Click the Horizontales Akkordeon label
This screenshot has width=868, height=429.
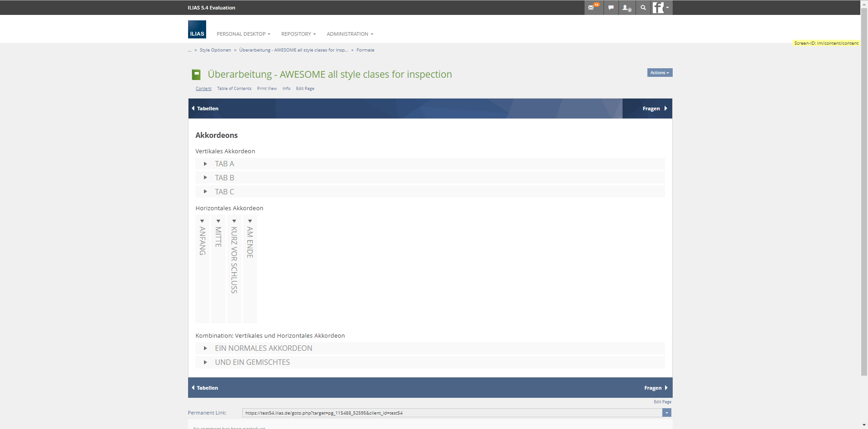pyautogui.click(x=229, y=208)
